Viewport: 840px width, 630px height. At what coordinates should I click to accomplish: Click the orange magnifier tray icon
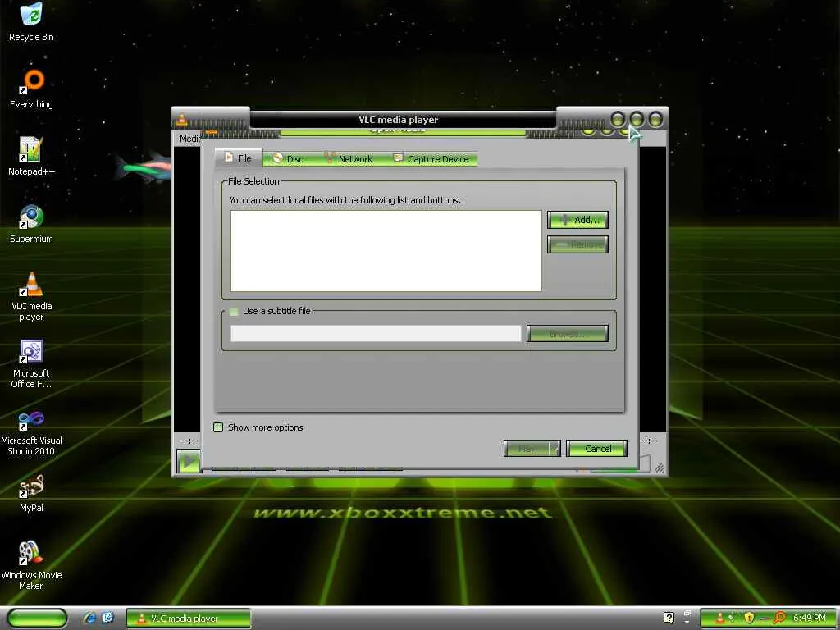780,618
